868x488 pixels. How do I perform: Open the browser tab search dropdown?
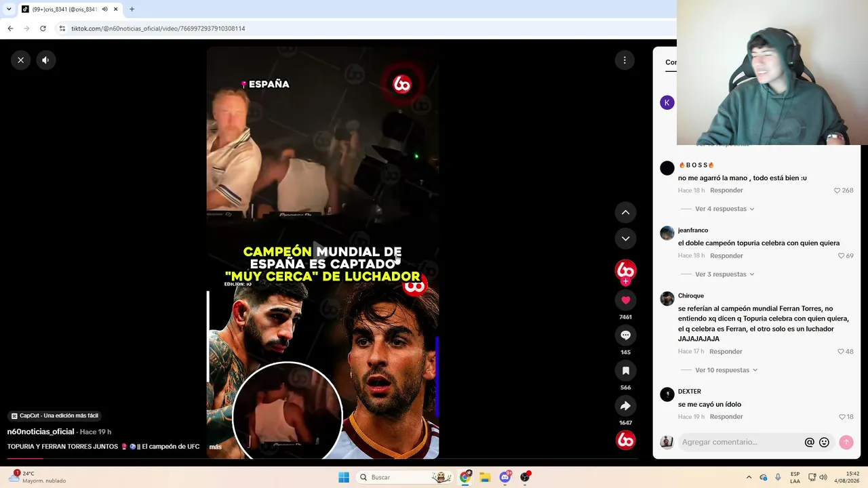click(x=9, y=9)
